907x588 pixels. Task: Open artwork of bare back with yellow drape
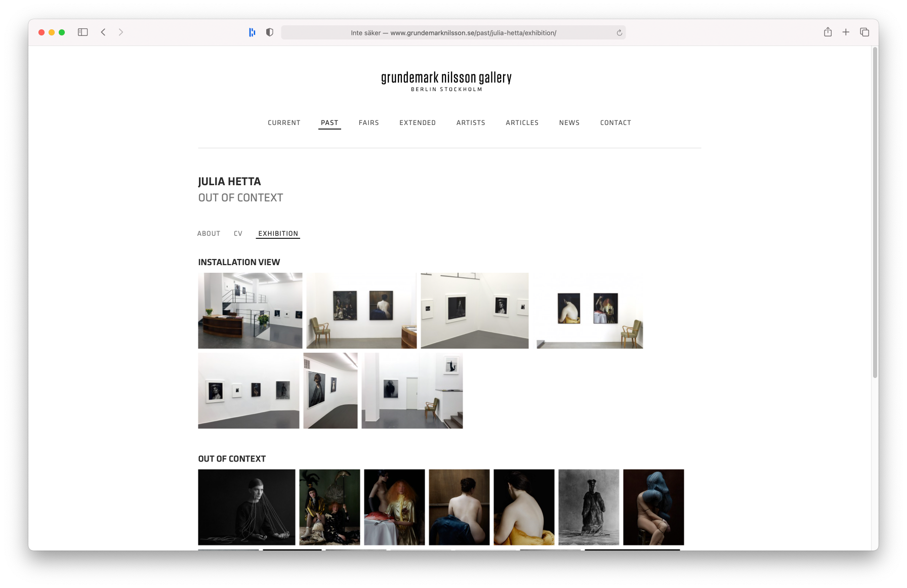pos(524,507)
